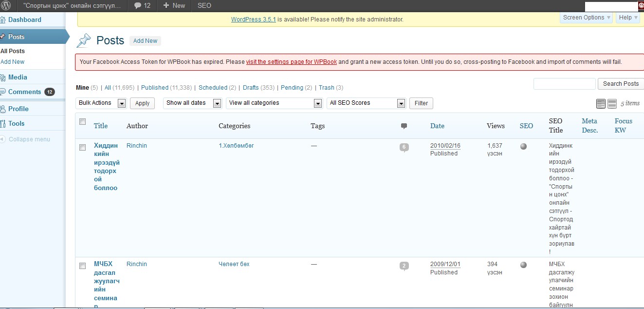Screen dimensions: 644x309
Task: Open site name menu in admin bar
Action: point(72,5)
